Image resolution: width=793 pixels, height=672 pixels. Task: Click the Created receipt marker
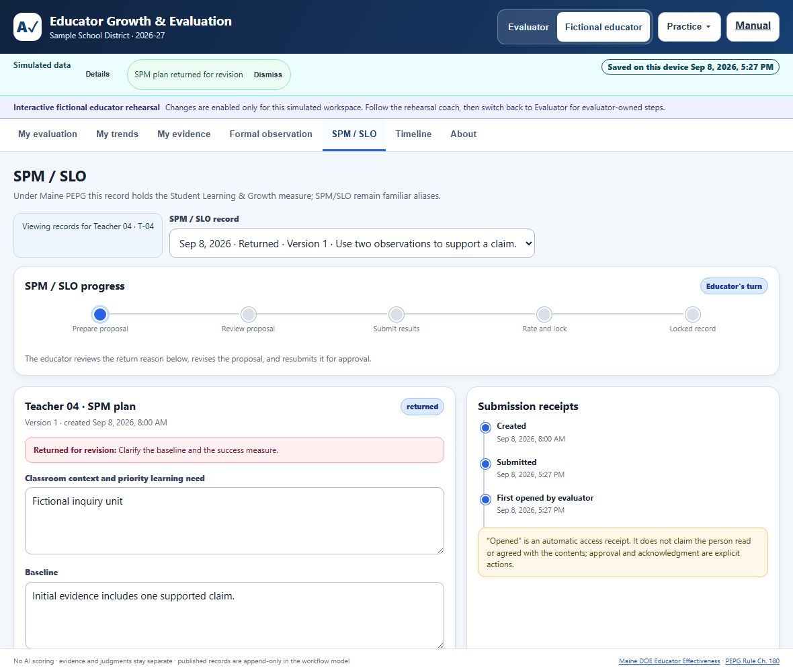tap(485, 428)
